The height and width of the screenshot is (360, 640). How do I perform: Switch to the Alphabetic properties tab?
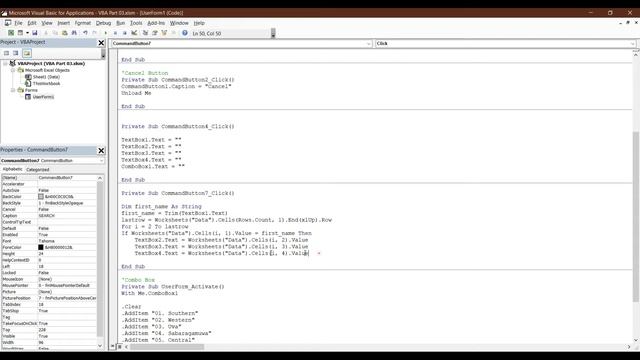click(13, 169)
